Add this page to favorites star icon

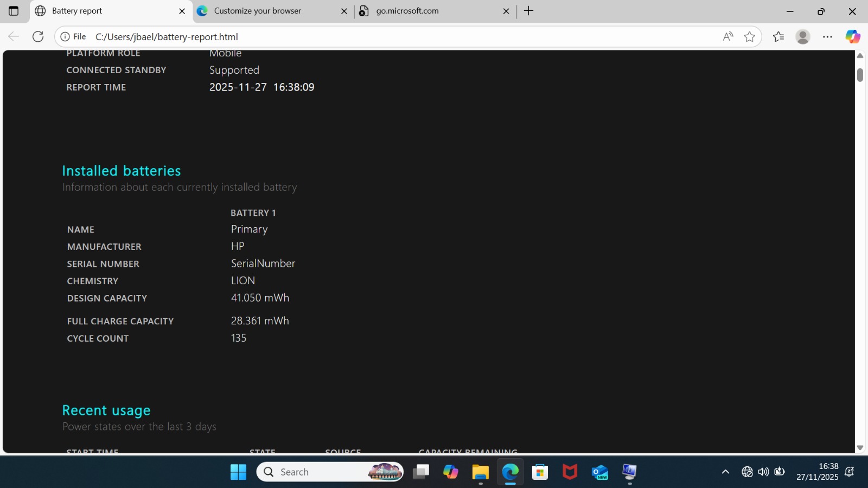pos(749,36)
